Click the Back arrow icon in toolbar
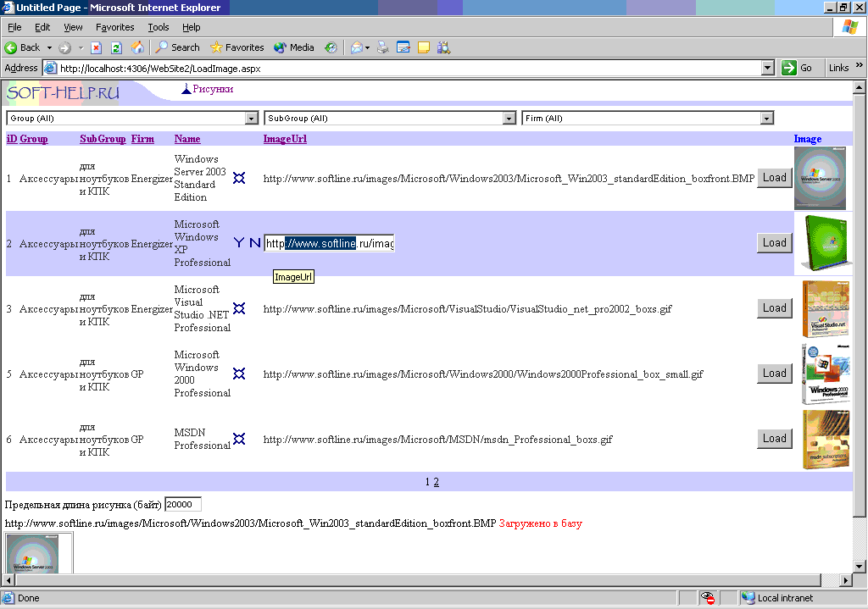This screenshot has height=609, width=868. point(10,47)
